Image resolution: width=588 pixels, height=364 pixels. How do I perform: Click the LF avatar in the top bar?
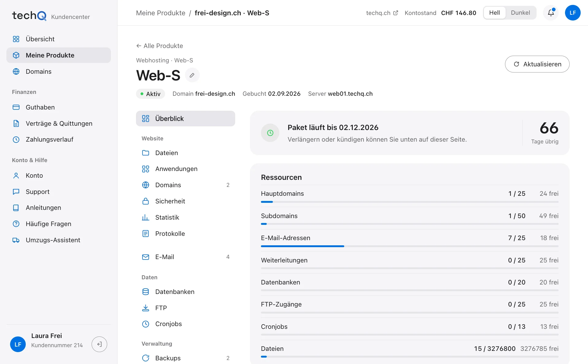(573, 13)
